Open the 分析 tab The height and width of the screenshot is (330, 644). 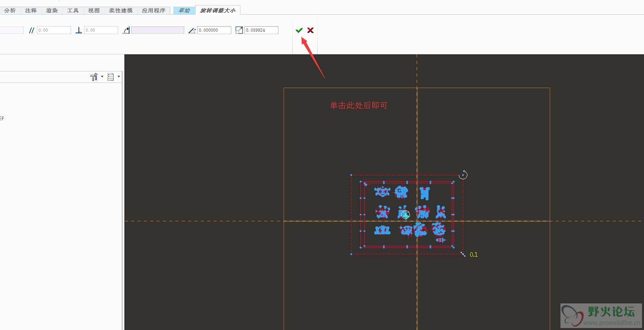[10, 11]
